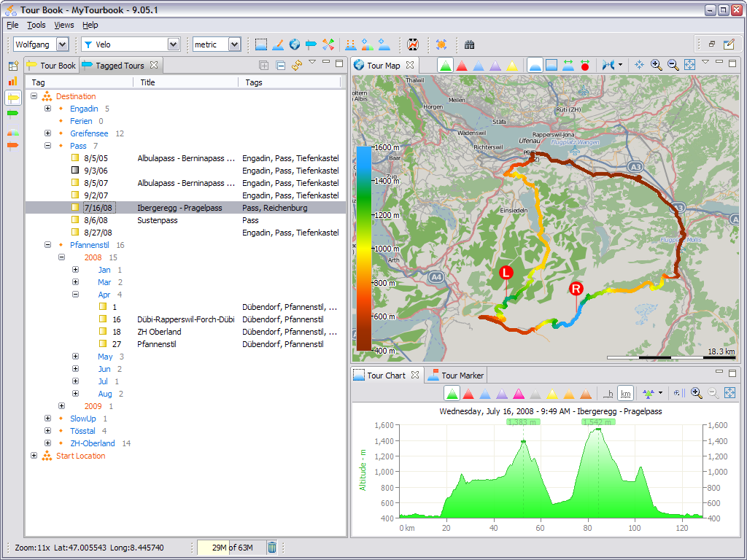Click the binoculars search icon
The height and width of the screenshot is (560, 747).
pos(469,44)
